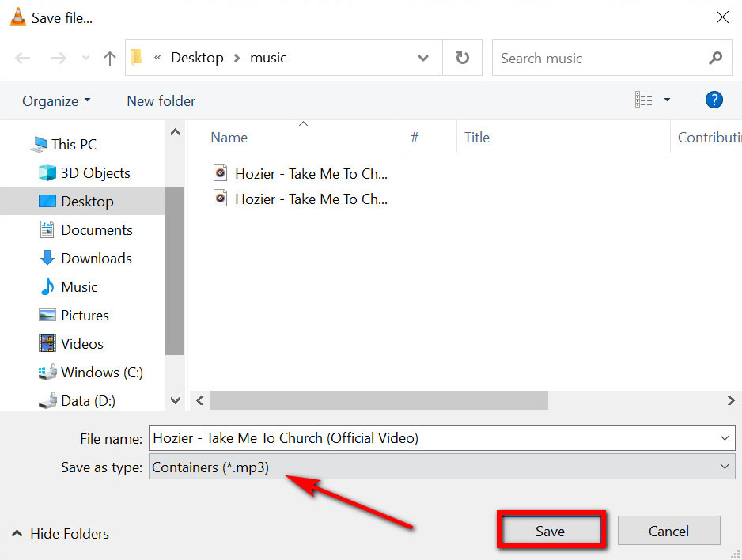The height and width of the screenshot is (560, 742).
Task: Open Documents in the sidebar
Action: 85,230
